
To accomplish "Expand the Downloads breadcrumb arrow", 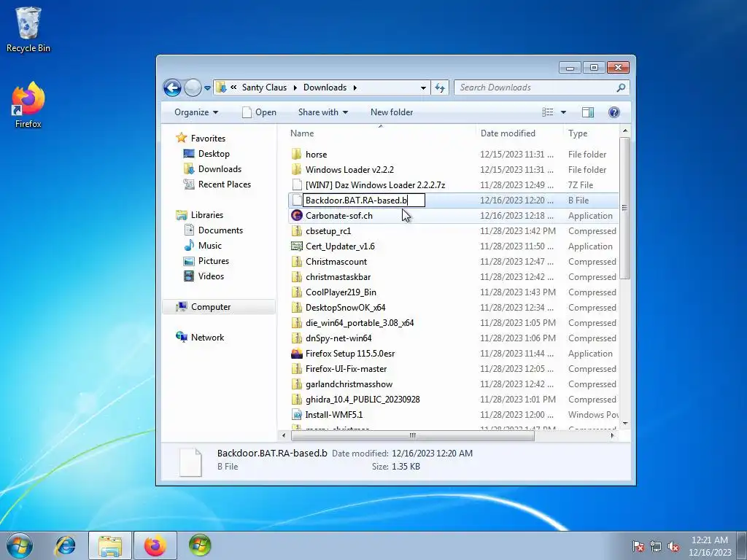I will [355, 87].
